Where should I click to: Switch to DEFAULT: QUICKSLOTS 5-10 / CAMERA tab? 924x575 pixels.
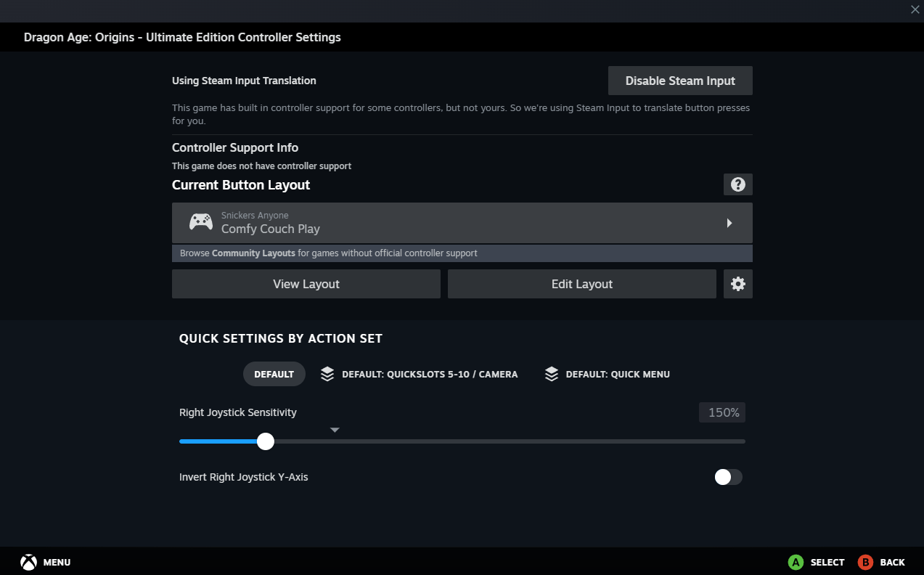(420, 374)
